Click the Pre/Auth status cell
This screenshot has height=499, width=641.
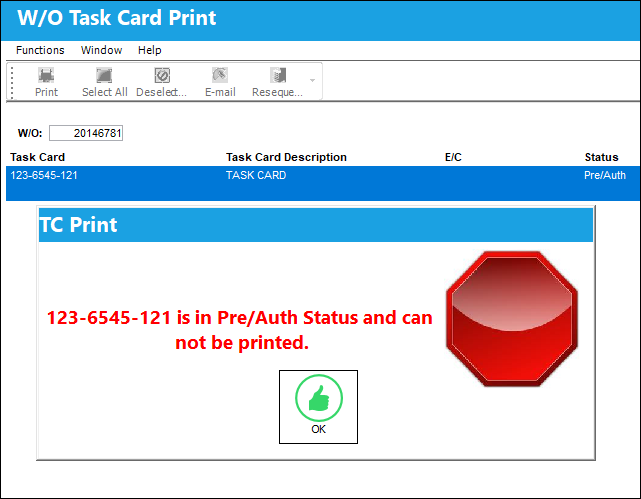click(605, 175)
